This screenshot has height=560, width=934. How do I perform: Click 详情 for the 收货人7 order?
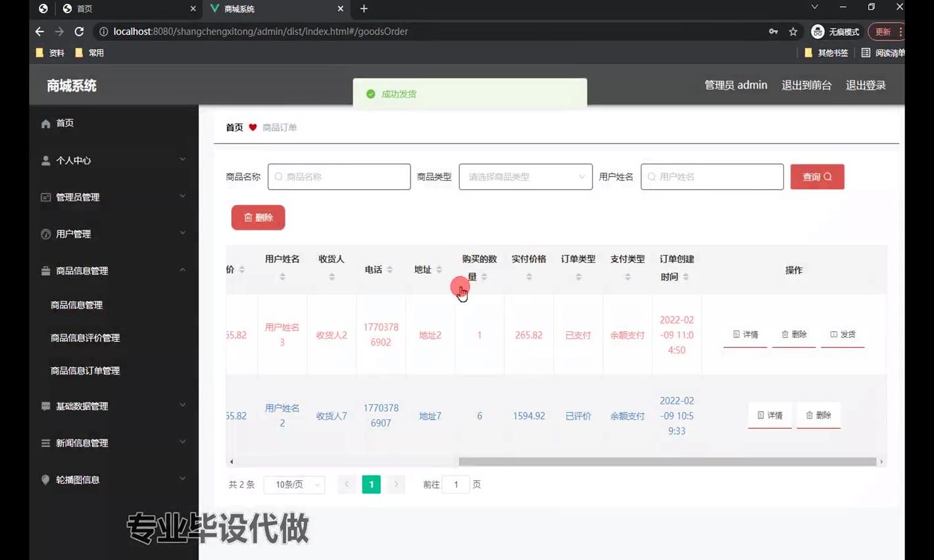coord(770,415)
